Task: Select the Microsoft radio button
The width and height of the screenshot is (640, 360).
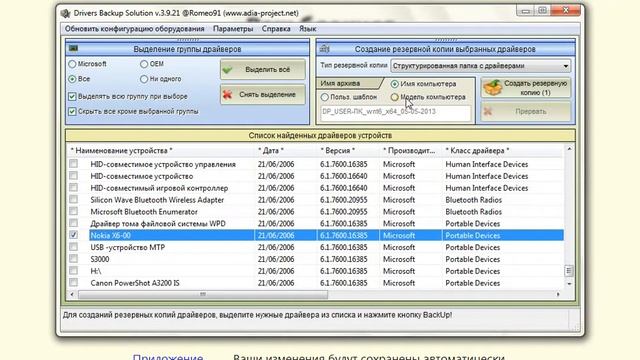Action: [72, 64]
